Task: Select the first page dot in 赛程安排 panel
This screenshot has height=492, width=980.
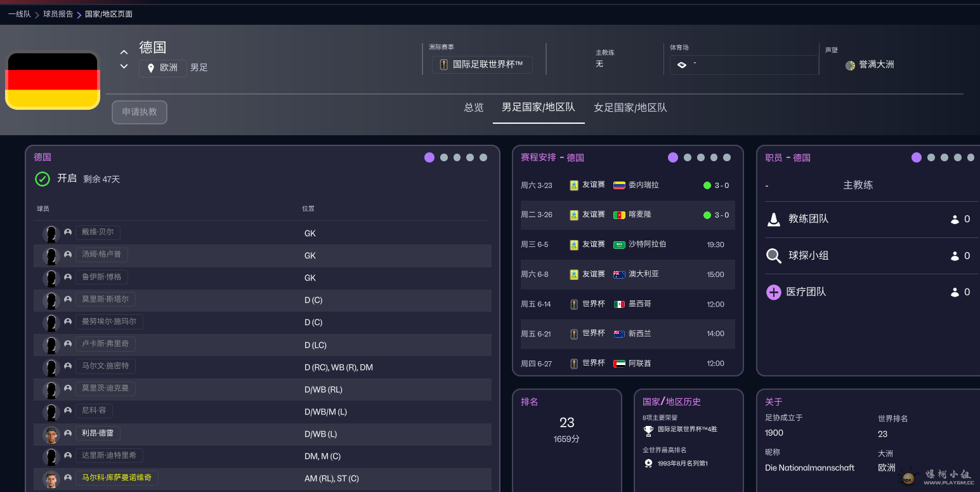Action: (673, 157)
